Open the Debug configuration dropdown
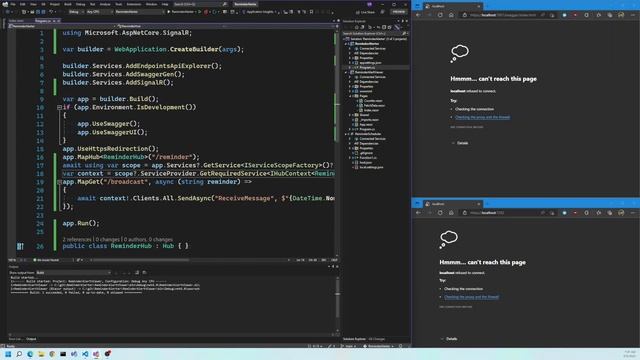The width and height of the screenshot is (640, 360). click(76, 12)
